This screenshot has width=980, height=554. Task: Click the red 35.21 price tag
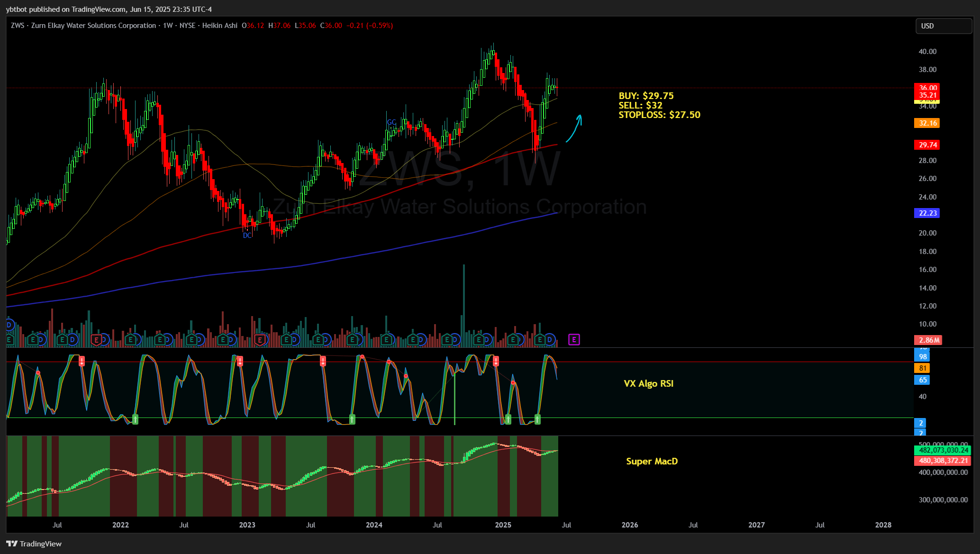927,95
